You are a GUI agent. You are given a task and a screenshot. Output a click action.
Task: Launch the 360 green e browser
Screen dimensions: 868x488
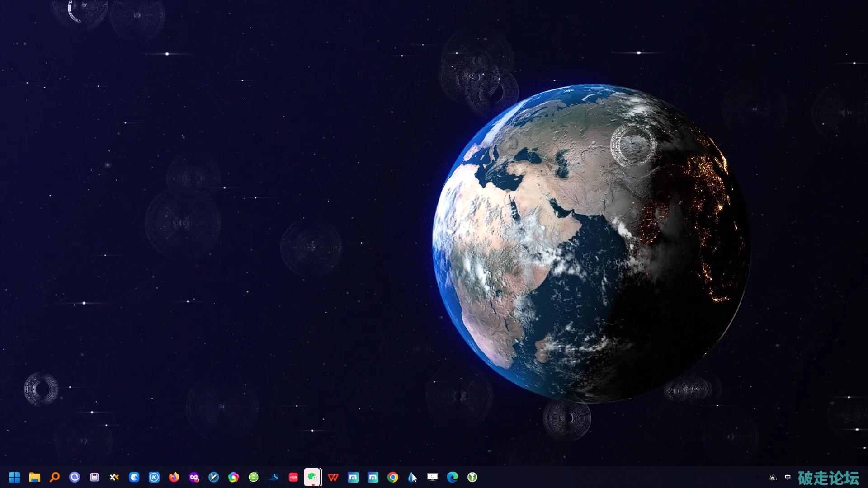point(254,477)
